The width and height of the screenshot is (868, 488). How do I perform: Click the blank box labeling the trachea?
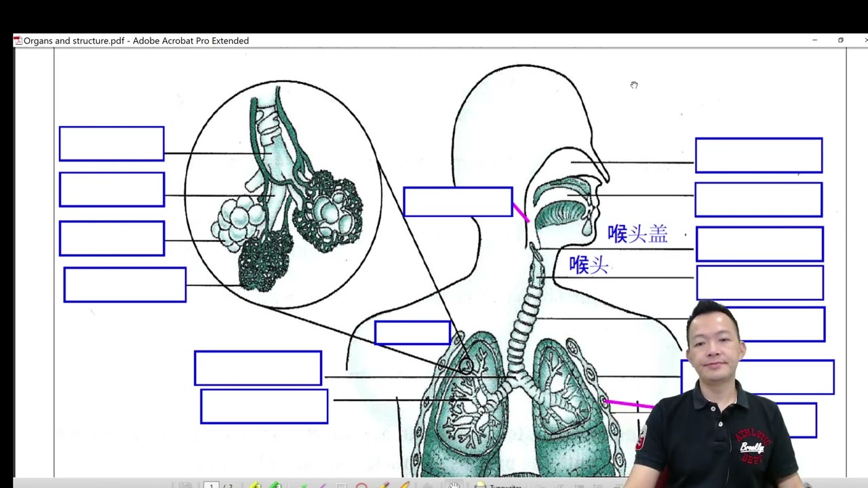[x=774, y=324]
